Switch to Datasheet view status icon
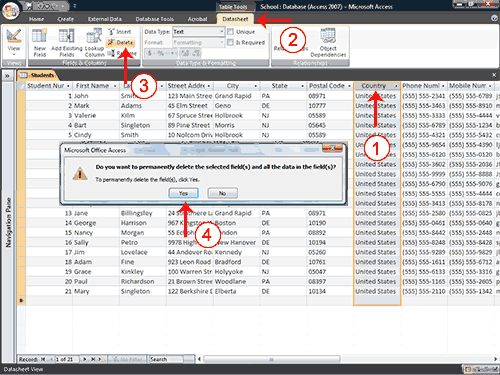 click(468, 369)
